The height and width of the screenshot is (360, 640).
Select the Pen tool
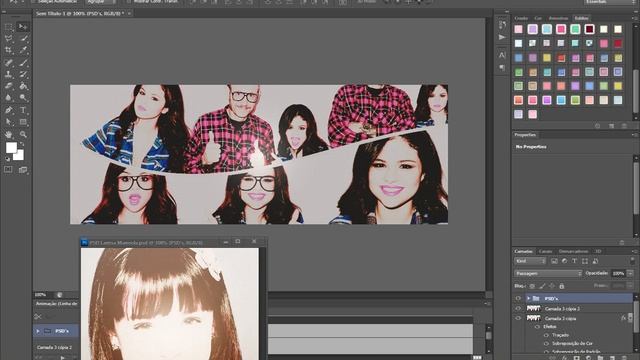coord(8,110)
